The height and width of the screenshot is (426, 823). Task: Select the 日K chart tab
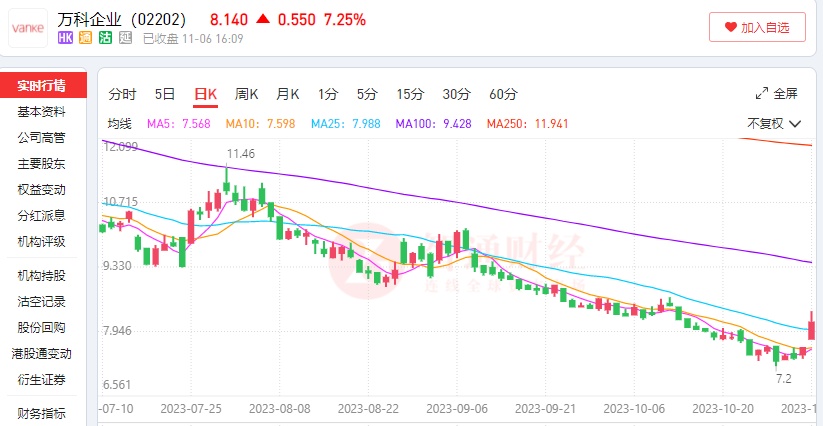click(x=205, y=94)
